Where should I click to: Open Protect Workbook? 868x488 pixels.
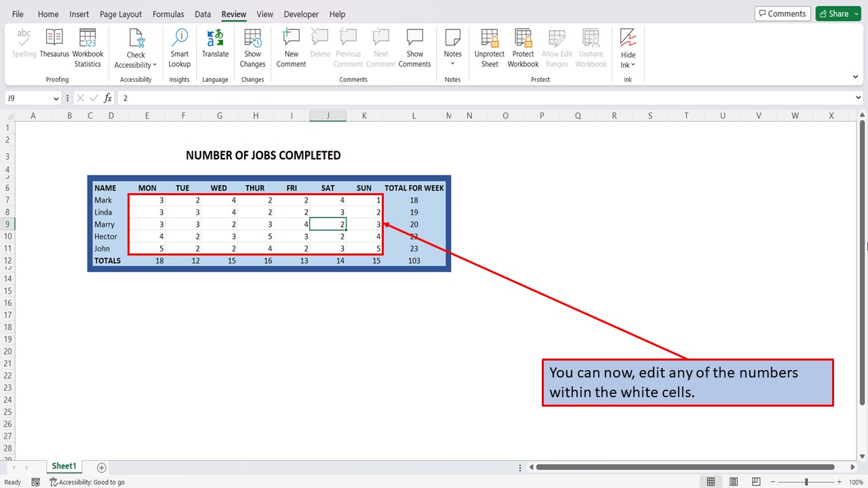click(x=523, y=45)
